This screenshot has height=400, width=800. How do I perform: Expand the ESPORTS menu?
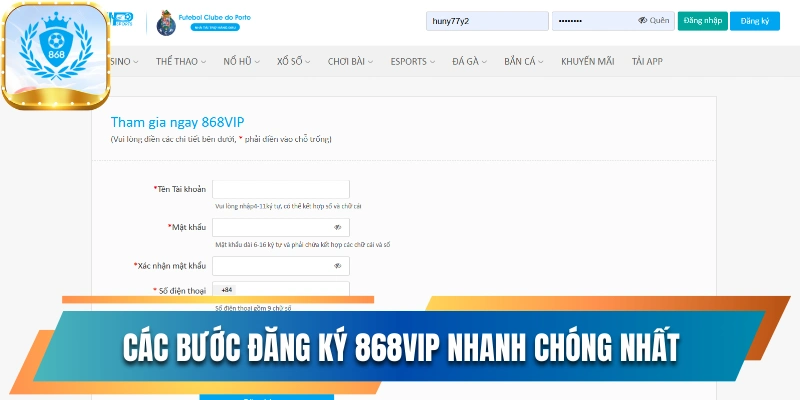point(413,61)
